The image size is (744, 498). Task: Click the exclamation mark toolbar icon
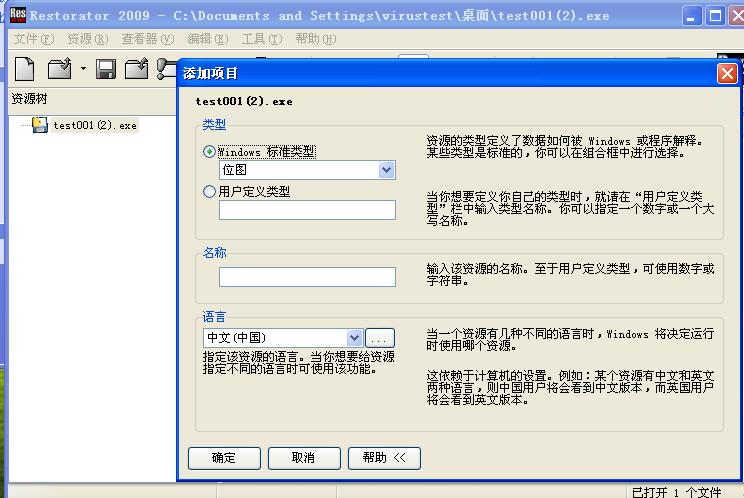click(166, 69)
